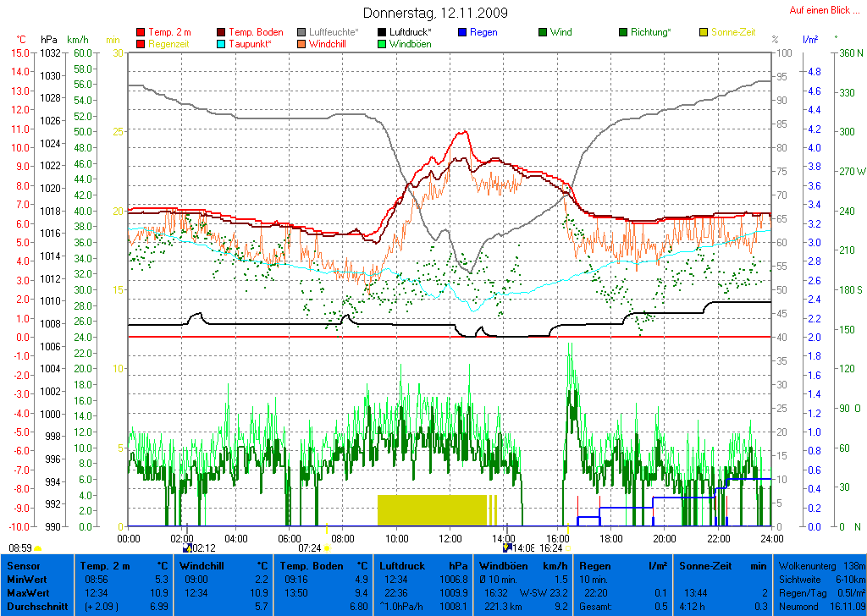Image resolution: width=867 pixels, height=616 pixels.
Task: Click the cyan Taupunkt legend swatch
Action: (222, 43)
